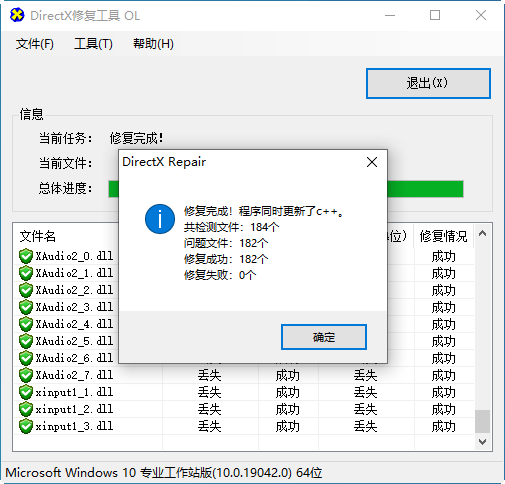The height and width of the screenshot is (484, 505).
Task: Click the file list scrollbar down arrow
Action: coord(482,442)
